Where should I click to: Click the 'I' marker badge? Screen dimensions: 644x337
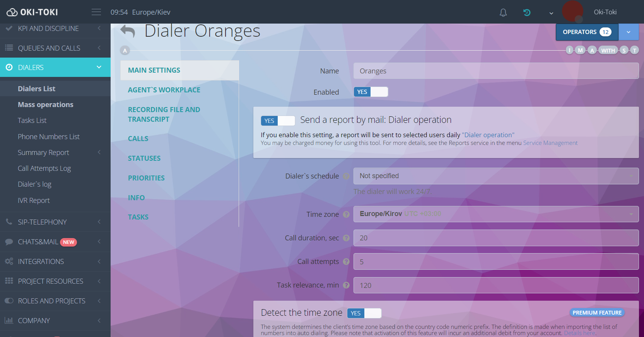pyautogui.click(x=569, y=50)
